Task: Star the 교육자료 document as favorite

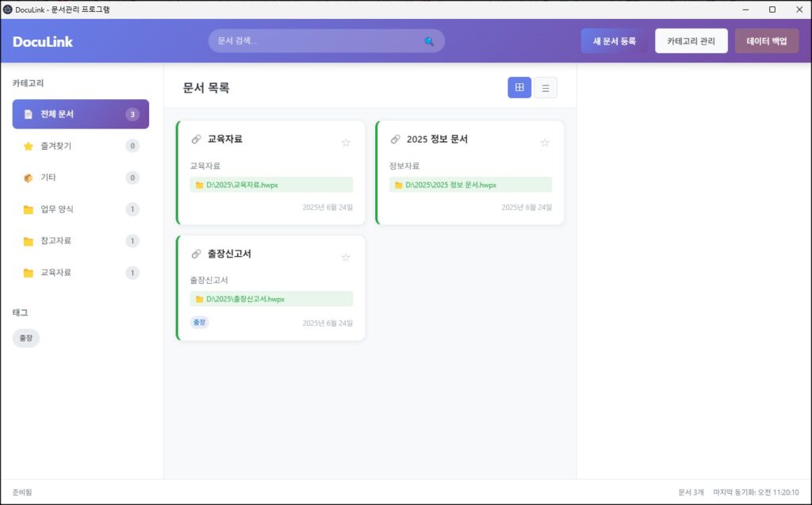Action: point(346,143)
